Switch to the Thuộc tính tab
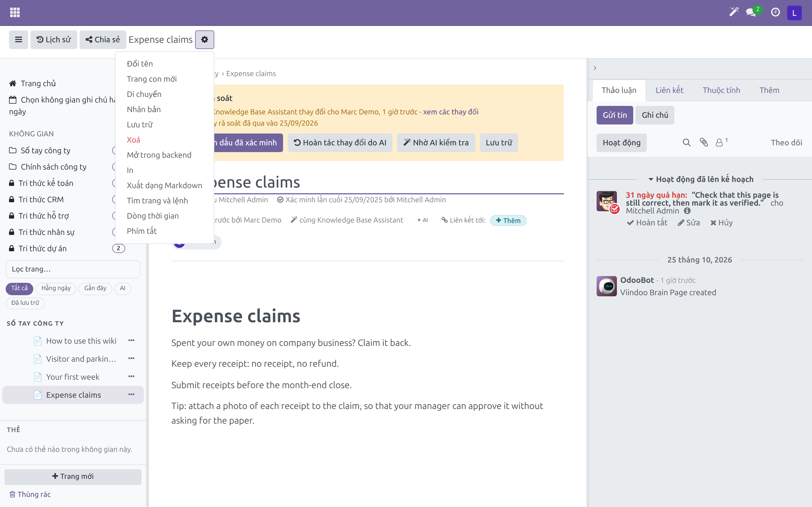Screen dimensions: 812x507 pos(721,90)
